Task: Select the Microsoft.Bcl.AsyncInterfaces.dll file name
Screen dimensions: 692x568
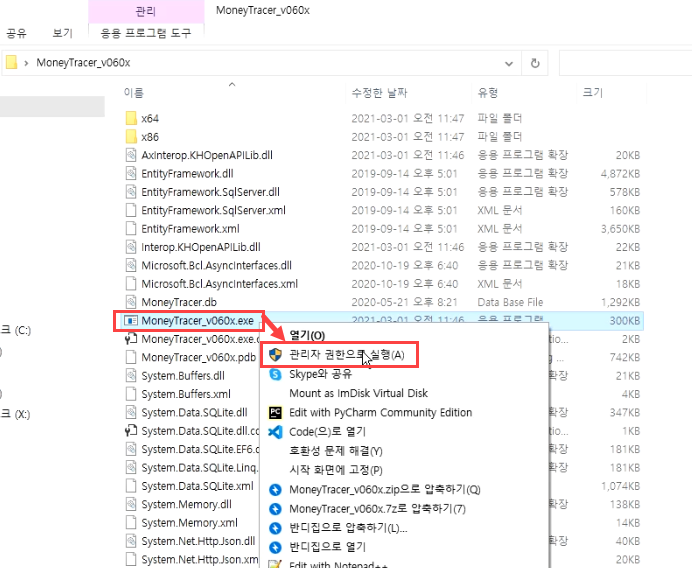Action: tap(217, 265)
